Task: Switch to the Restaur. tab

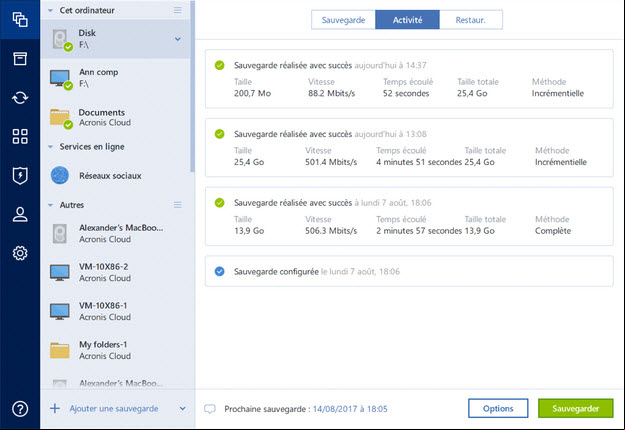Action: pos(471,20)
